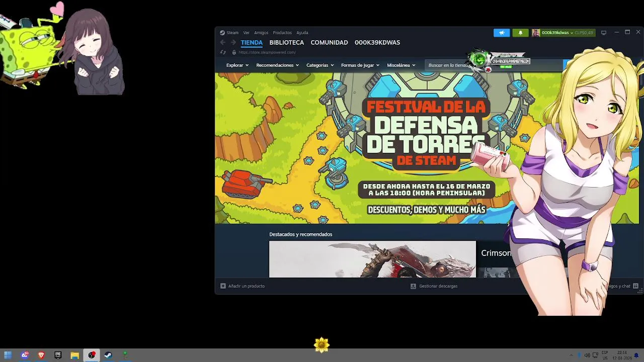Viewport: 644px width, 362px height.
Task: Expand the Miscelánea dropdown
Action: pyautogui.click(x=401, y=65)
